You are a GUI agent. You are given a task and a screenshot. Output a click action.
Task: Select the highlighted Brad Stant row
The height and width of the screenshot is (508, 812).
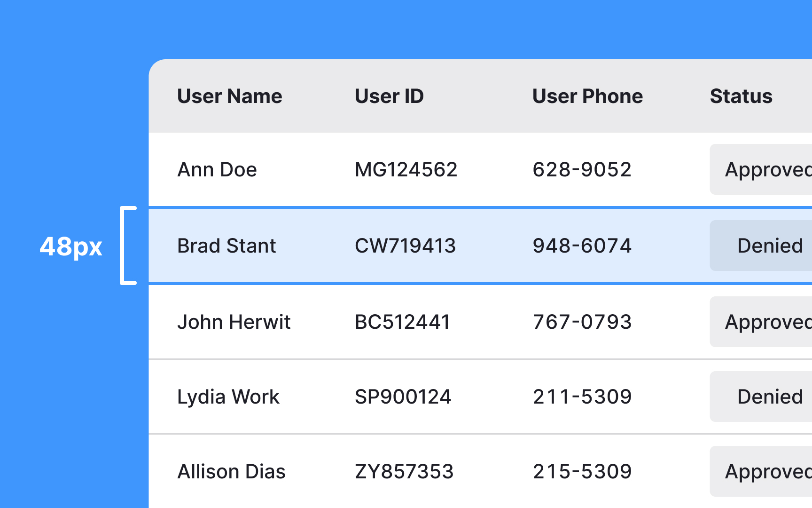tap(423, 245)
